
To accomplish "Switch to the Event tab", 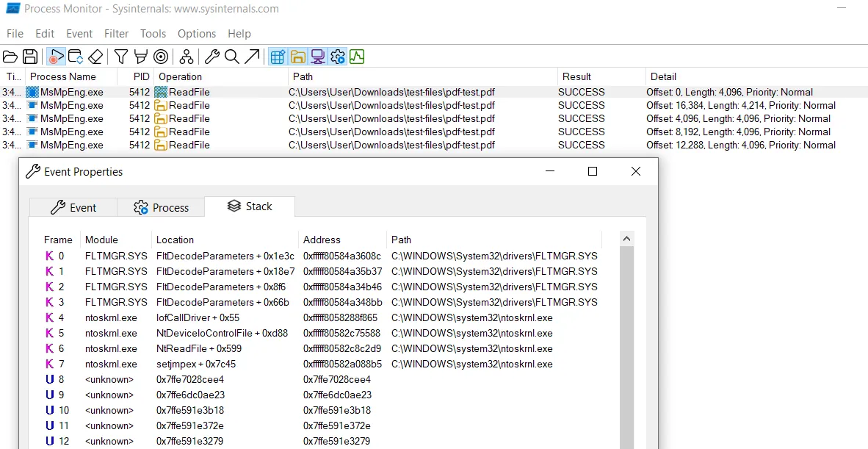I will pos(73,208).
